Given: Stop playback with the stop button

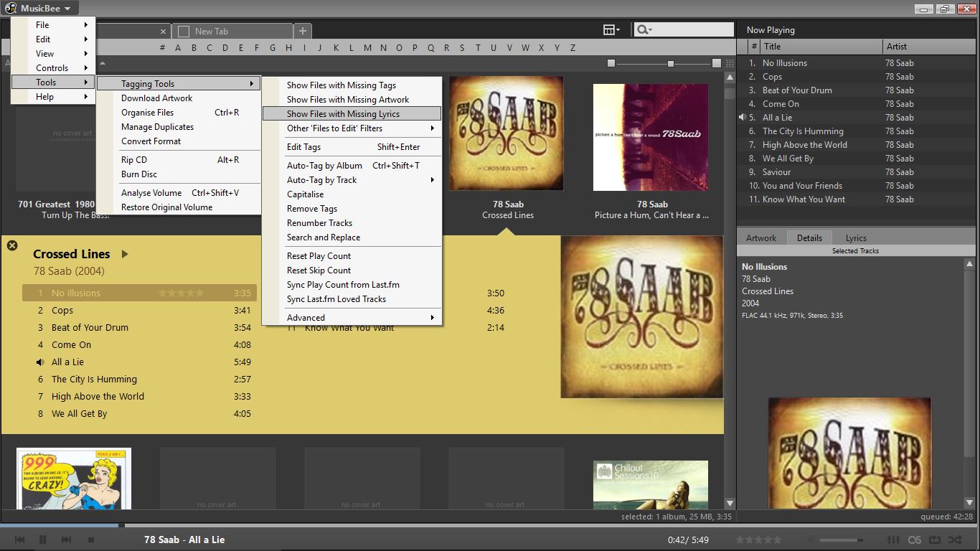Looking at the screenshot, I should [x=91, y=540].
